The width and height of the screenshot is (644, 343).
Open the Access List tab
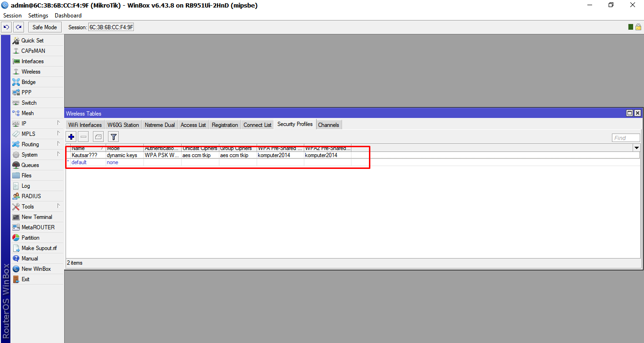pos(193,124)
